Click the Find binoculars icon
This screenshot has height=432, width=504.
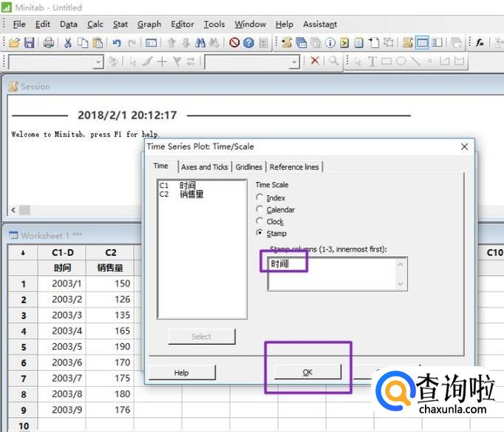point(200,43)
